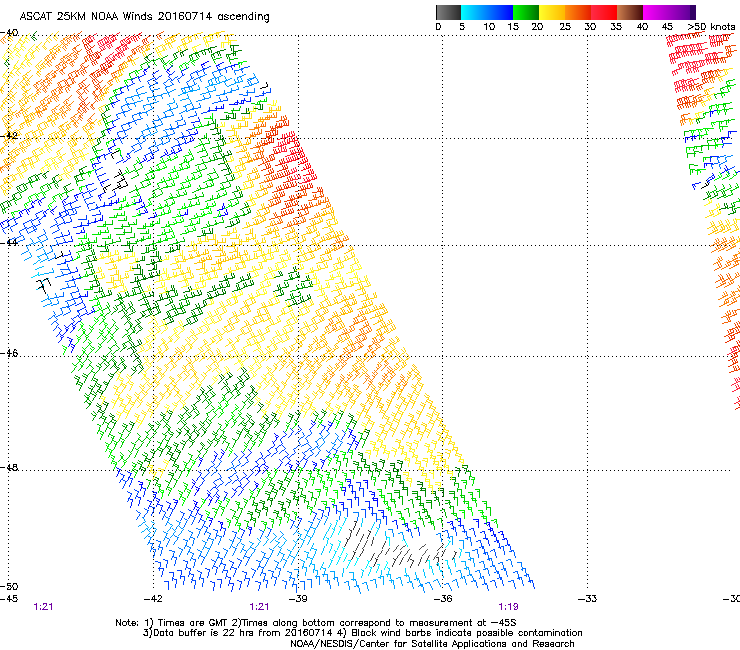
Task: Click the '-45' longitude label
Action: coord(9,599)
